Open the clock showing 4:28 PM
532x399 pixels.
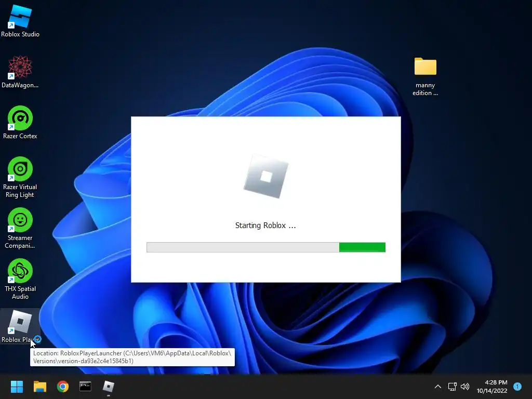click(493, 387)
